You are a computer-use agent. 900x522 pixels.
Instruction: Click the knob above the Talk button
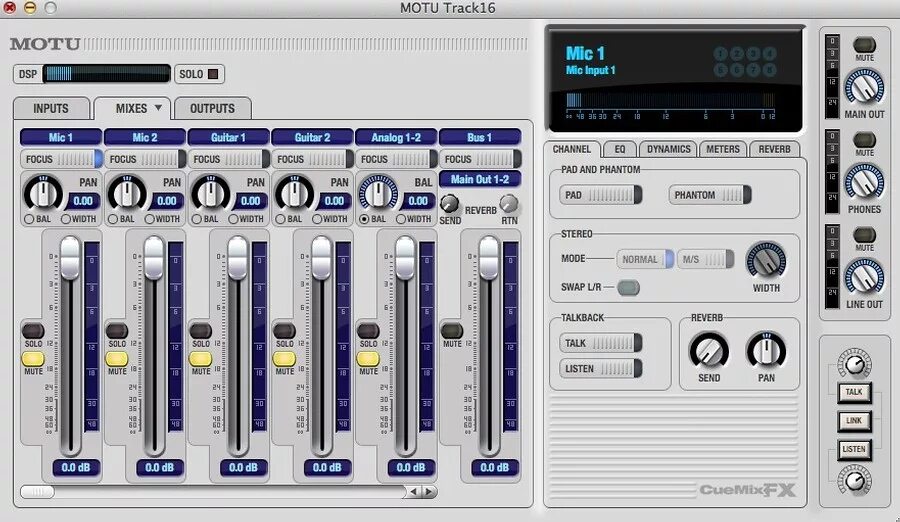(x=855, y=364)
